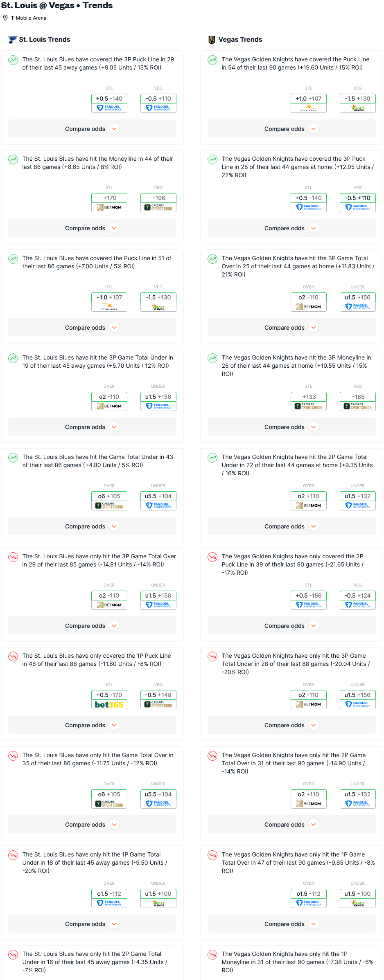This screenshot has height=980, width=384.
Task: Select the STL +0.5 -140 FanDuel odds box
Action: (x=109, y=103)
